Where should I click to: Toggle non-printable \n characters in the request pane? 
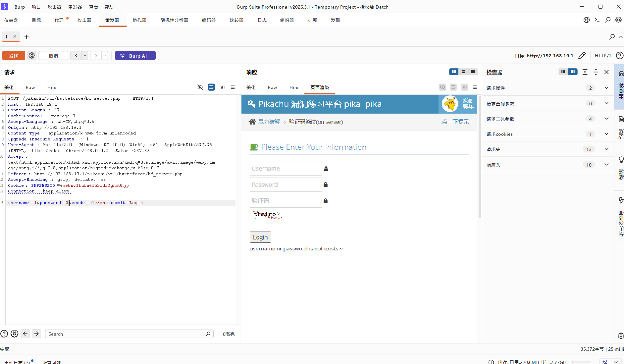223,87
